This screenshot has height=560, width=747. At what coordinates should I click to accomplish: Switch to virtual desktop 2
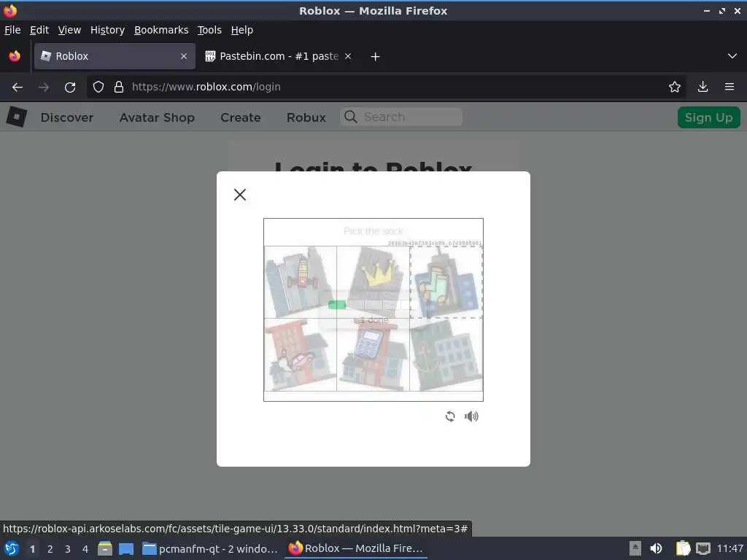click(50, 549)
